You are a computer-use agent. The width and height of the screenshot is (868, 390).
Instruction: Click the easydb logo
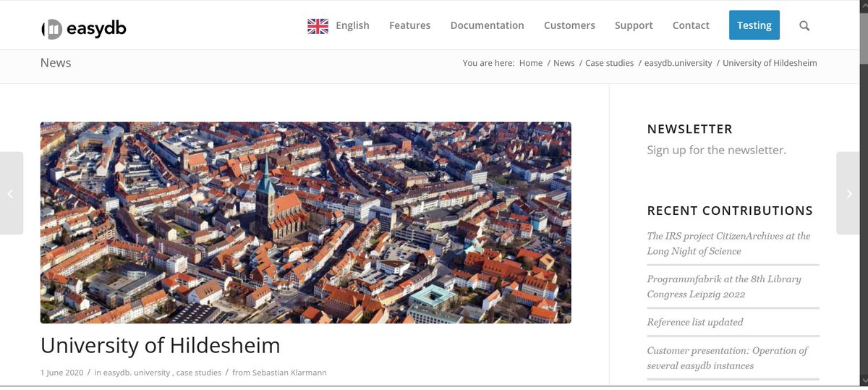tap(84, 29)
